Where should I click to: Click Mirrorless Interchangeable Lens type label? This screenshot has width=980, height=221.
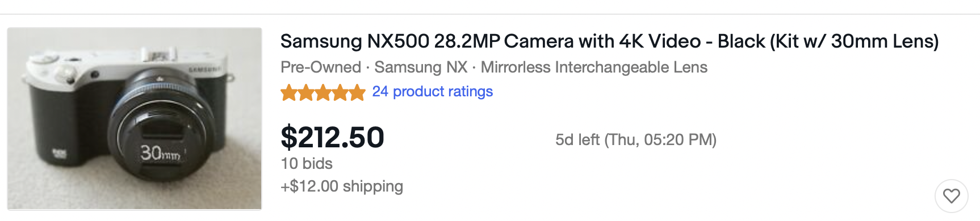click(x=594, y=67)
